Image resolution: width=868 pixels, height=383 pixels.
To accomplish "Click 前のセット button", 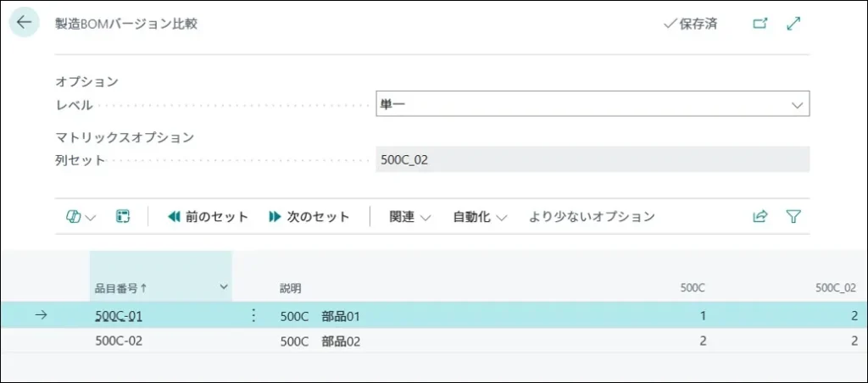I will (x=209, y=217).
